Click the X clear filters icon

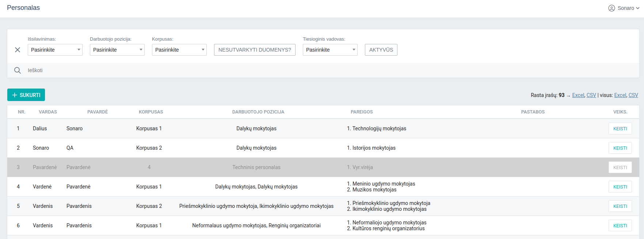click(17, 50)
